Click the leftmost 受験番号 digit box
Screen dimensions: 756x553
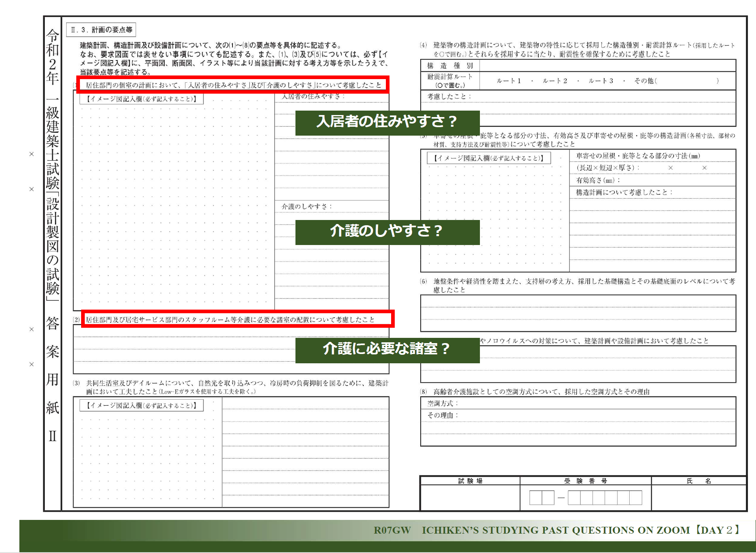[536, 498]
